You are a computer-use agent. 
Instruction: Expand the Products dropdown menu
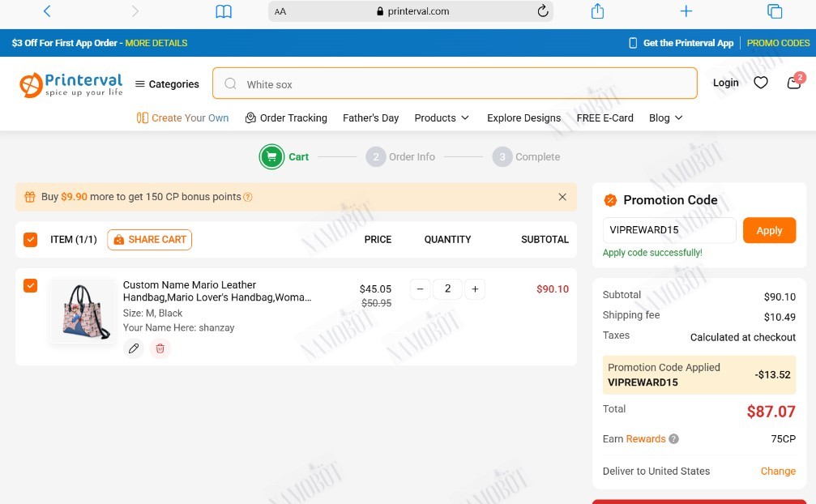pyautogui.click(x=442, y=118)
